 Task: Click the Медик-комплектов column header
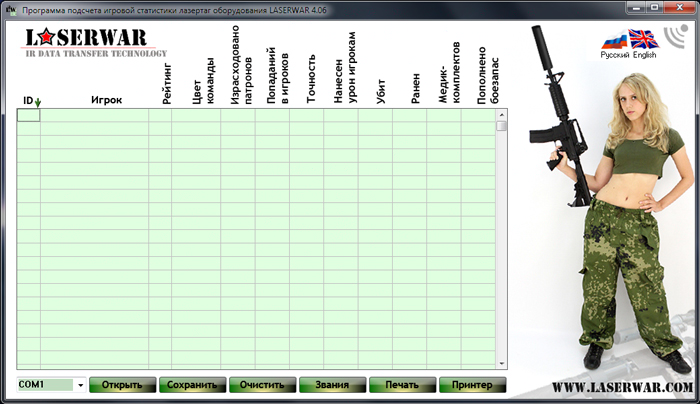449,73
